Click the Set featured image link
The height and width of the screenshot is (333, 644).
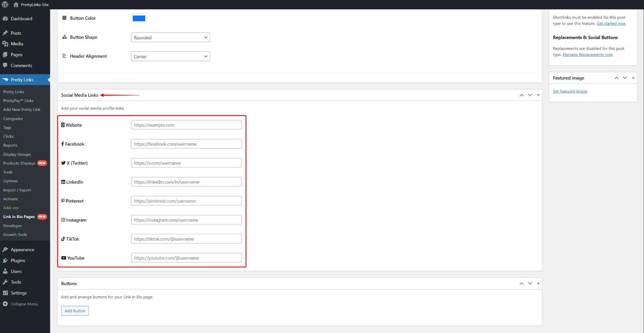pyautogui.click(x=570, y=91)
